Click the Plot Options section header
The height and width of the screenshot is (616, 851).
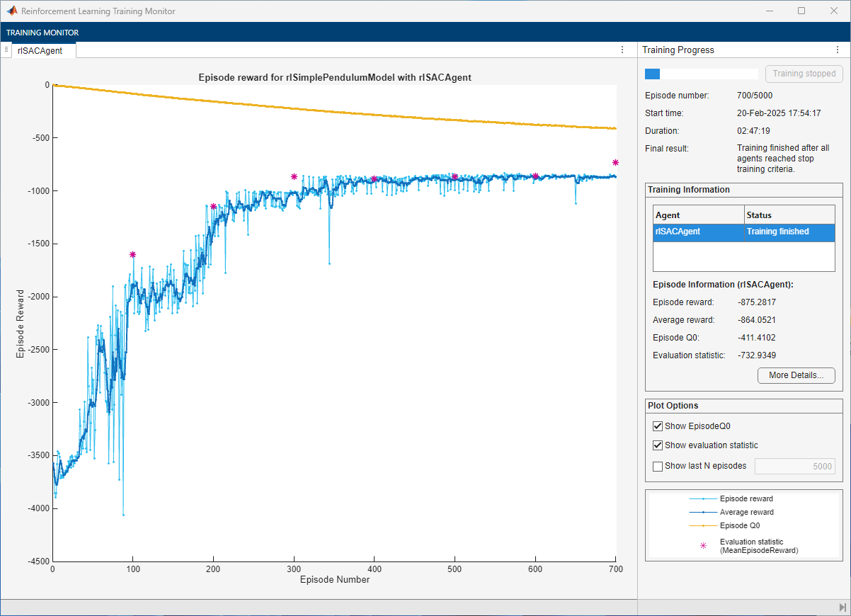pos(673,406)
